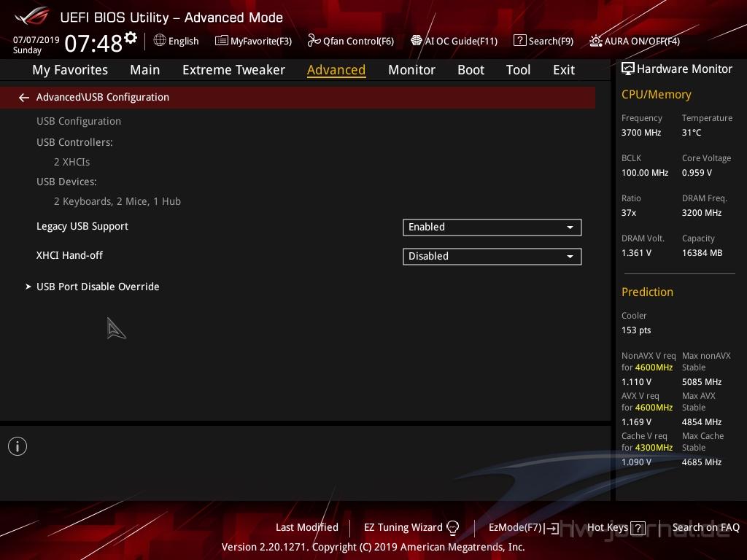The height and width of the screenshot is (560, 747).
Task: Click the EzMode exit arrow icon
Action: [551, 528]
